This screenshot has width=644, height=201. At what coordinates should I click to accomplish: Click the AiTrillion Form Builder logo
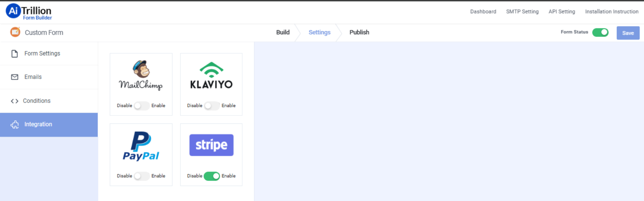pyautogui.click(x=29, y=12)
